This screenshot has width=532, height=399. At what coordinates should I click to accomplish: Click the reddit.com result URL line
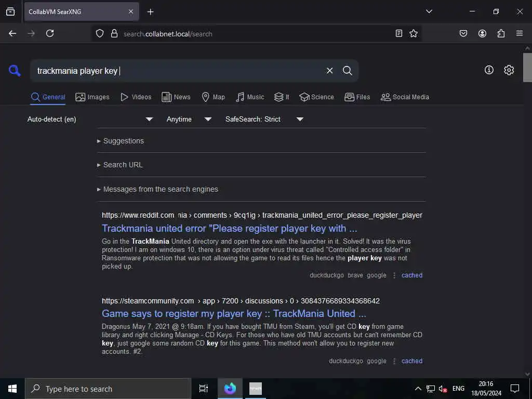click(x=262, y=215)
